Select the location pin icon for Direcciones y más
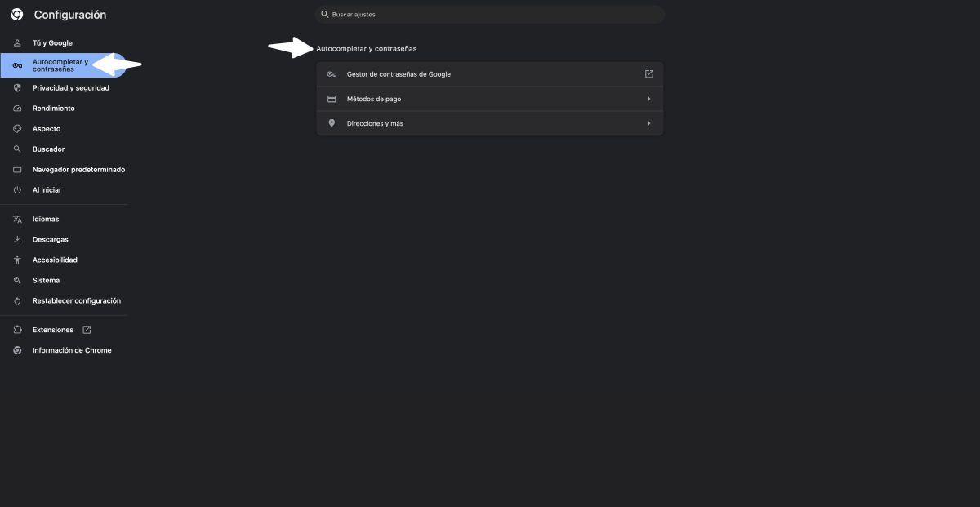Viewport: 980px width, 507px height. (x=332, y=122)
